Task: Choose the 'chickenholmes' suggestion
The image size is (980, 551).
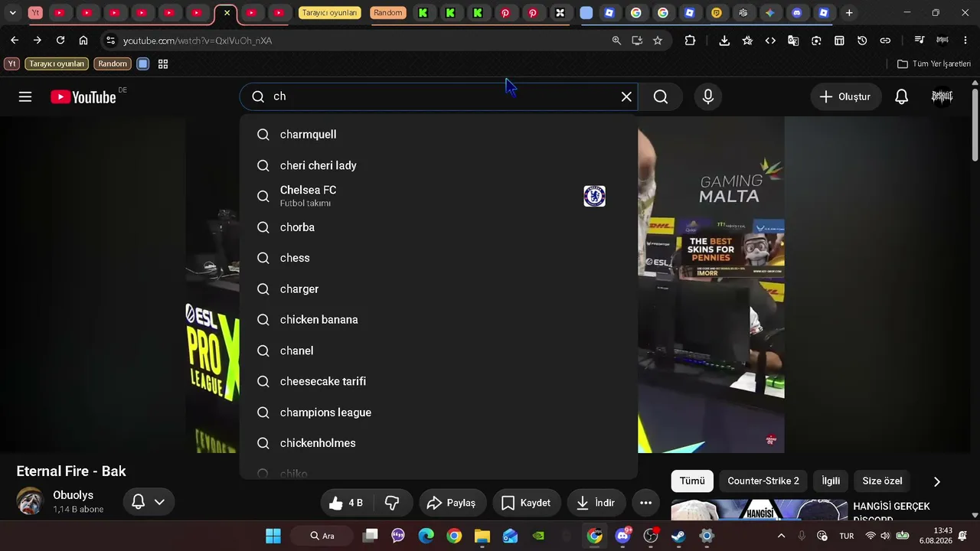Action: point(439,443)
